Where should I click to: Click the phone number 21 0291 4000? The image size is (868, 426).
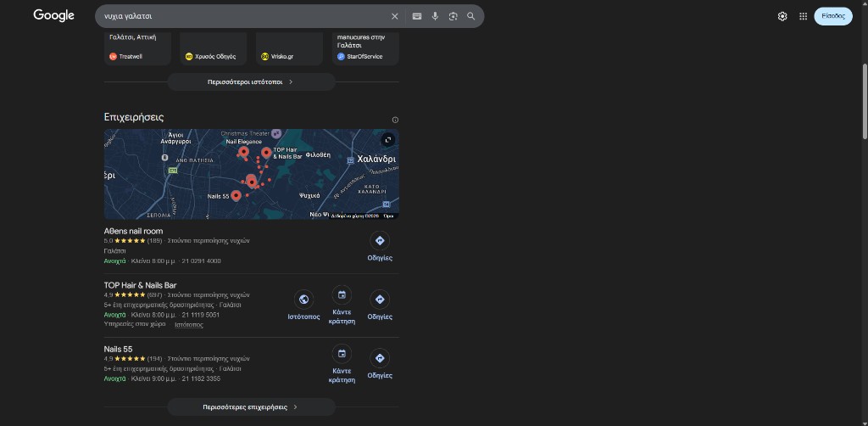pyautogui.click(x=201, y=261)
